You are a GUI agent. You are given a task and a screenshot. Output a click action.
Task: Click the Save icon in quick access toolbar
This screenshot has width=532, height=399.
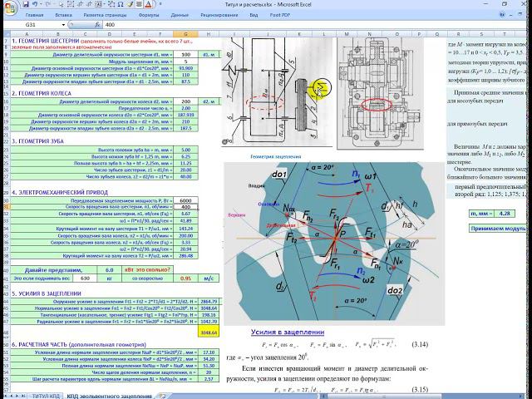click(26, 4)
